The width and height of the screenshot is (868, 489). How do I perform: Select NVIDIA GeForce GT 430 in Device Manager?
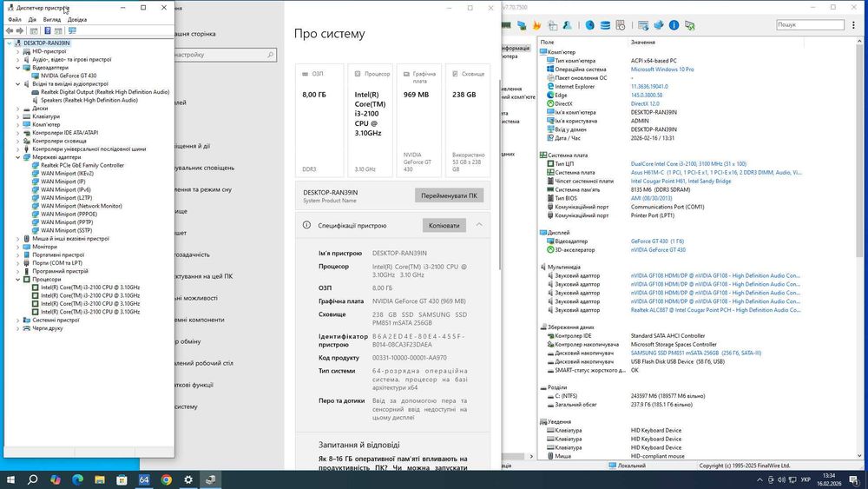pyautogui.click(x=69, y=76)
